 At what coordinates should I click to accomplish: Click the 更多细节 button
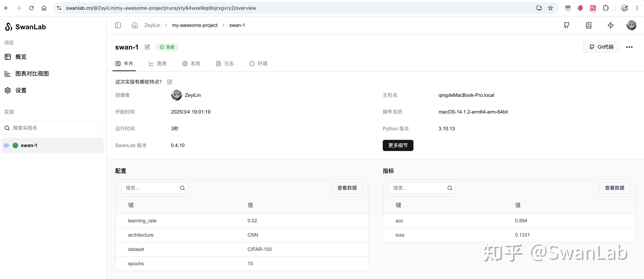tap(398, 145)
